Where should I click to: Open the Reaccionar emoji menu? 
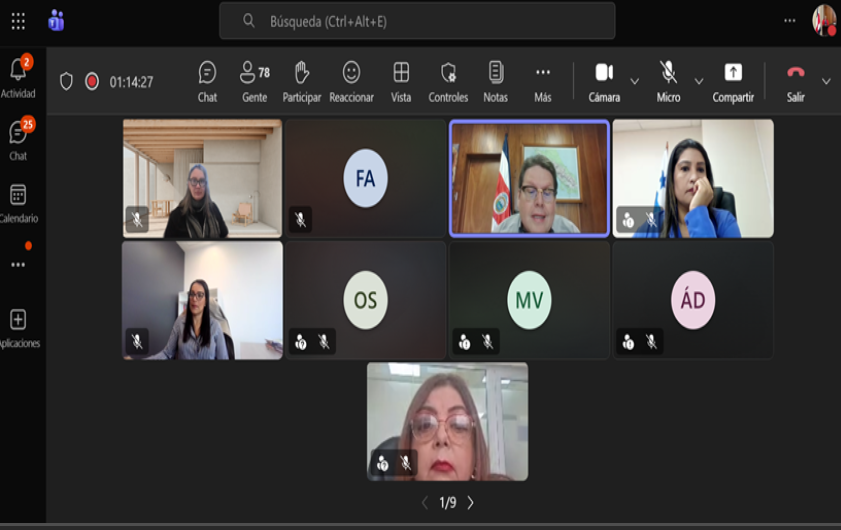pyautogui.click(x=351, y=81)
